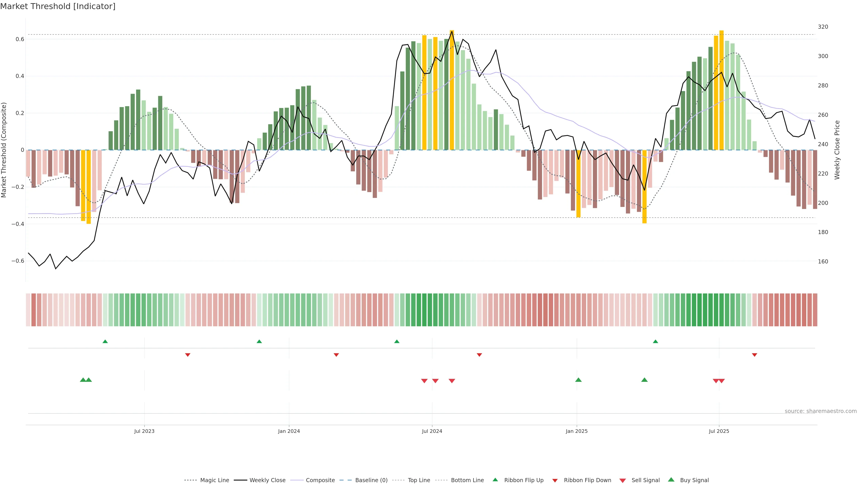The image size is (868, 488).
Task: Select the Ribbon Flip Down marker after Jul 2023
Action: [x=188, y=355]
